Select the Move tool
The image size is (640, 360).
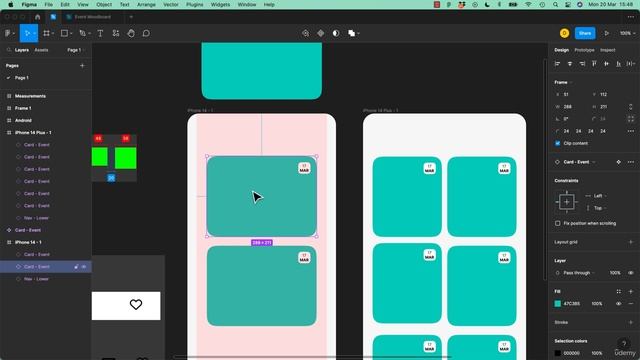click(27, 33)
